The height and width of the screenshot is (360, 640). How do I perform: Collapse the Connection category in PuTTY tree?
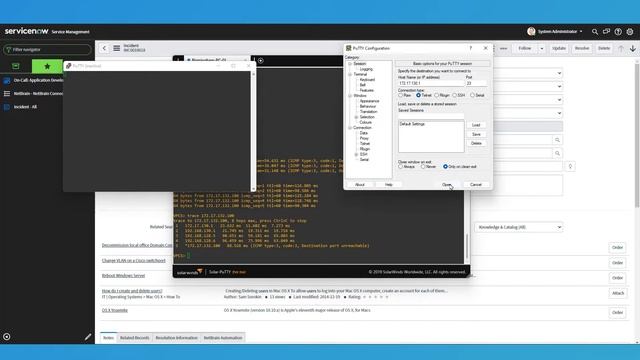point(350,128)
